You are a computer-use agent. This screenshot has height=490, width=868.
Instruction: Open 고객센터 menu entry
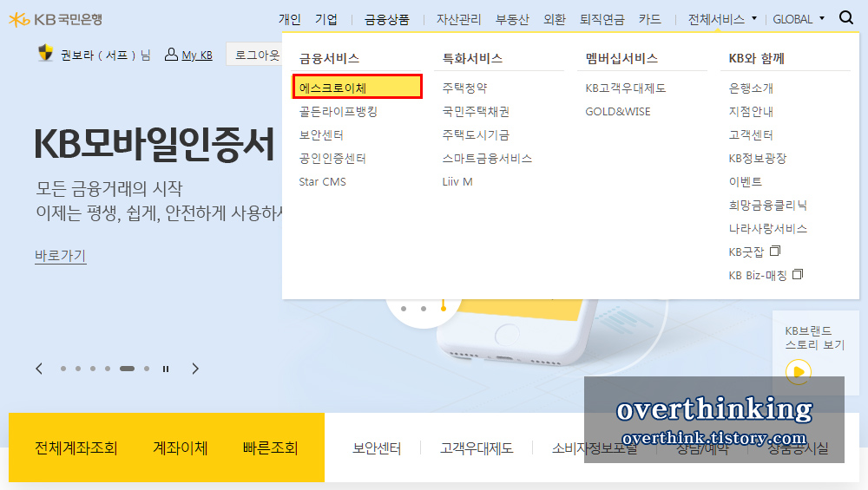[751, 135]
